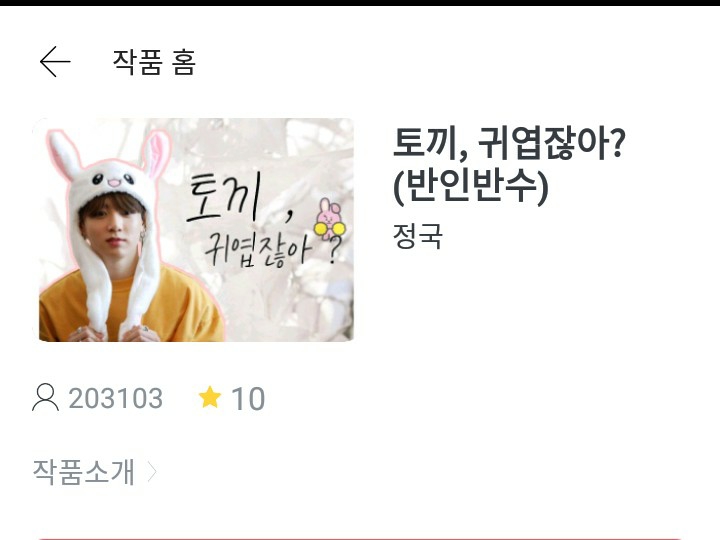Go back using the left arrow icon
The height and width of the screenshot is (540, 720).
pos(55,62)
